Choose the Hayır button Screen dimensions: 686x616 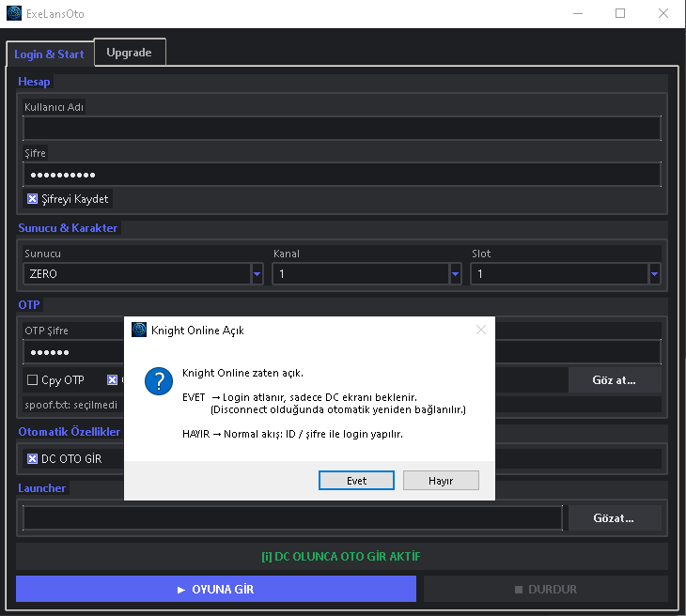coord(441,481)
